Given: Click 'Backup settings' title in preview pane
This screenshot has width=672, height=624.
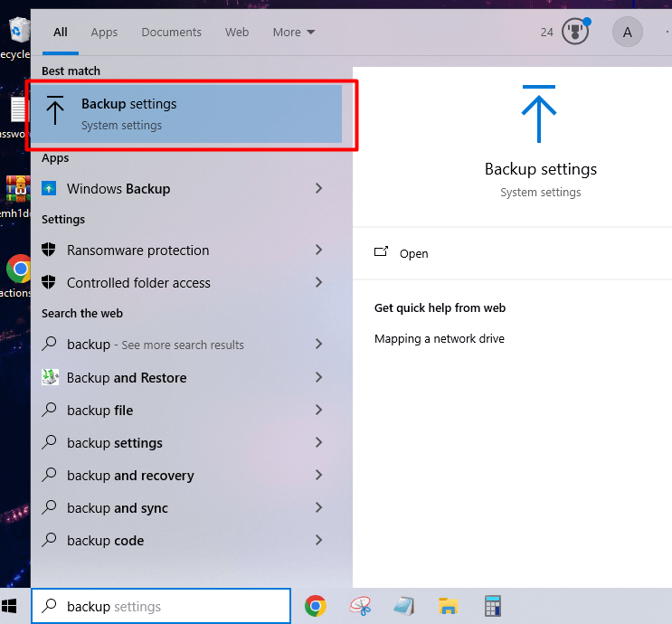Looking at the screenshot, I should (541, 169).
